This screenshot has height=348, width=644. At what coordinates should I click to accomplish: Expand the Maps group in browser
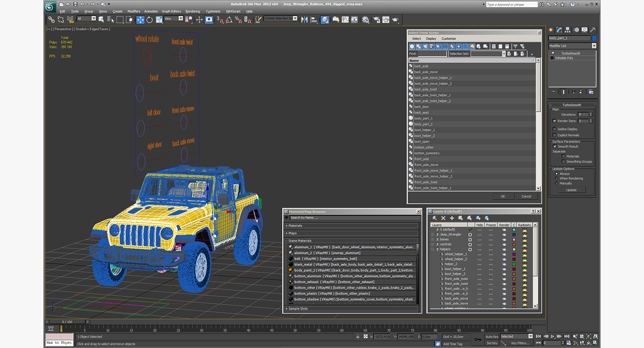click(x=287, y=233)
